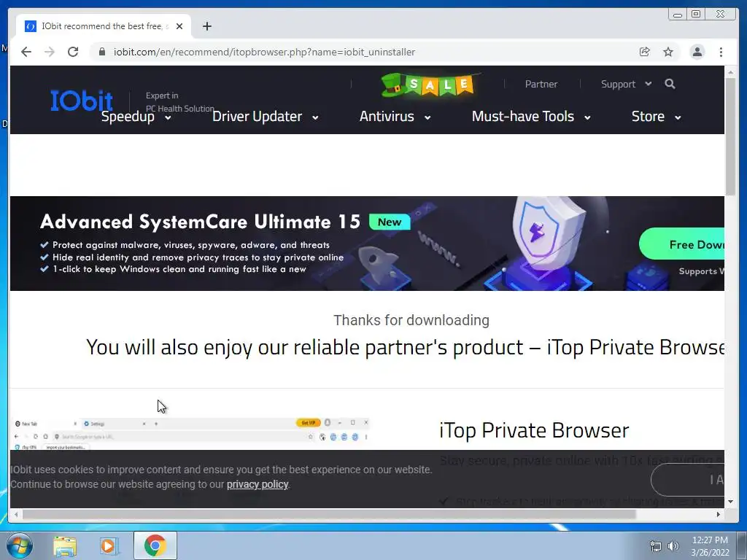Open the Windows Start button

coord(20,545)
